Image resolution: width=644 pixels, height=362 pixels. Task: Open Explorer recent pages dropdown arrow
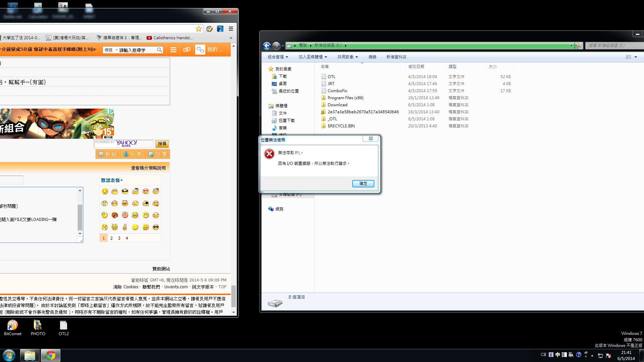pyautogui.click(x=283, y=46)
